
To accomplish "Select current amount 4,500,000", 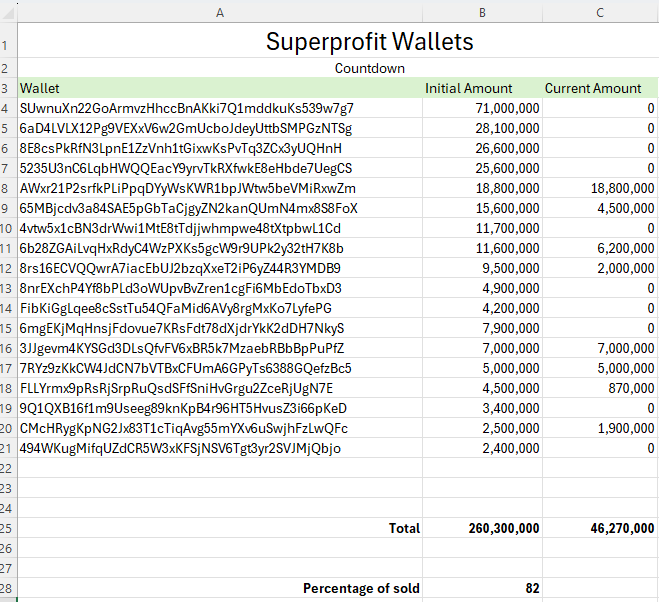I will 600,209.
